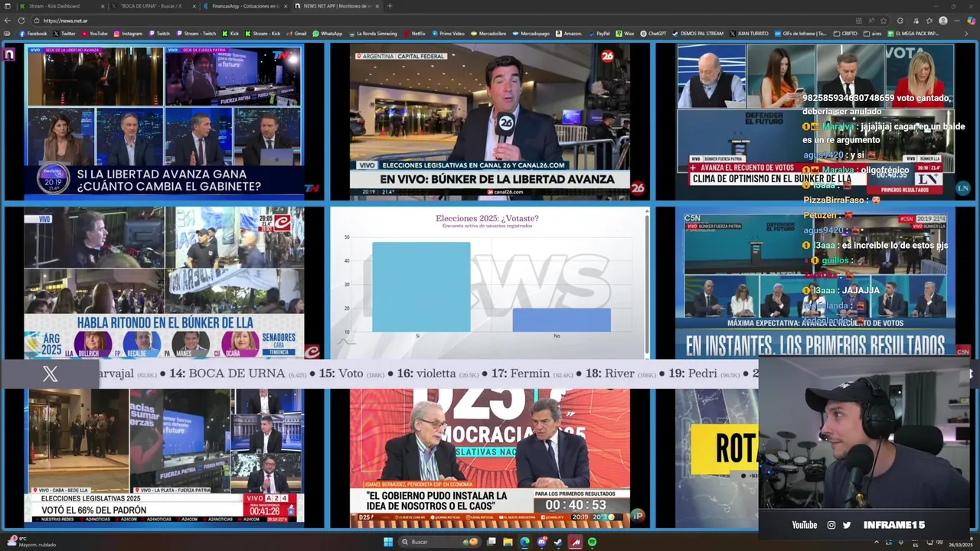Open the Prime Video bookmark

tap(448, 34)
